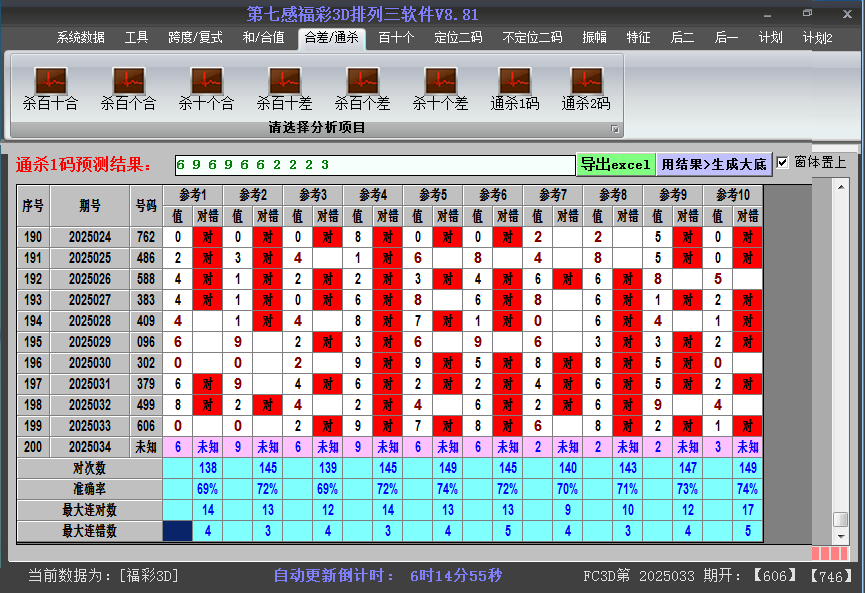The width and height of the screenshot is (865, 593).
Task: Open the 振幅 tab
Action: coord(594,38)
